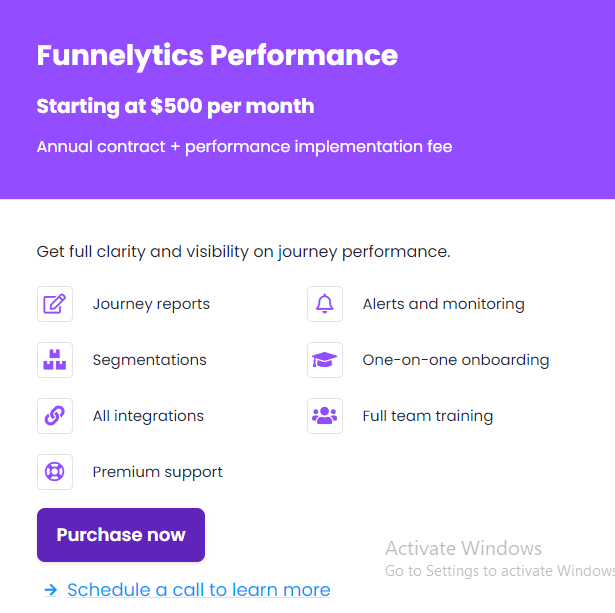Click the Full team training people icon
Screen dimensions: 615x613
[325, 416]
